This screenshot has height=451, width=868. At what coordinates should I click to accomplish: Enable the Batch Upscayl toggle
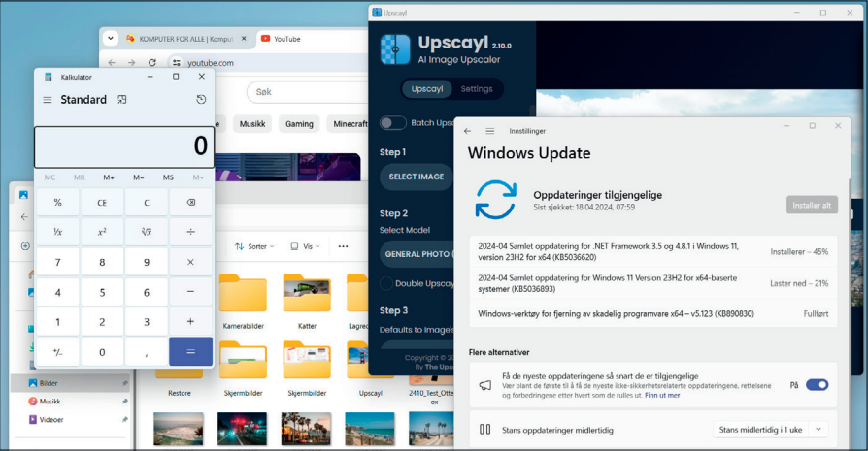pos(392,123)
